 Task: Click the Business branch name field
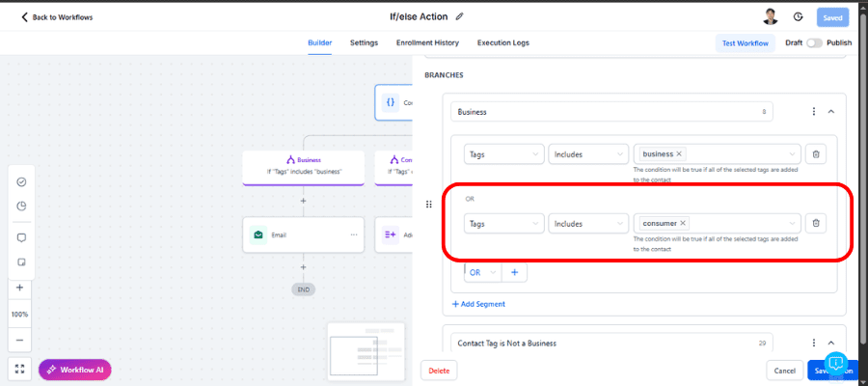[608, 112]
